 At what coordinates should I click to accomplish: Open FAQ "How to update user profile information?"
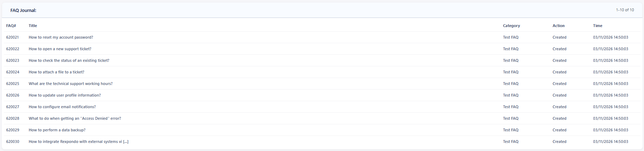pos(65,95)
